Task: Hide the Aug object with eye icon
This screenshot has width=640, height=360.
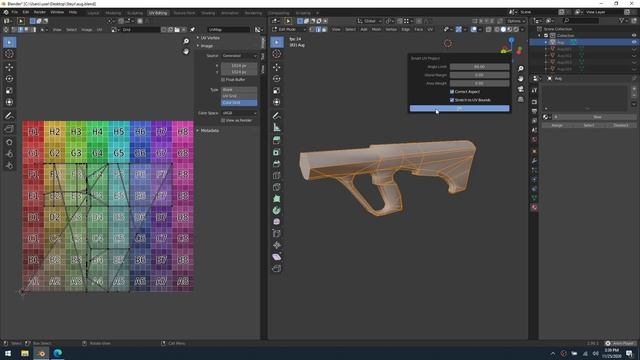Action: coord(634,42)
